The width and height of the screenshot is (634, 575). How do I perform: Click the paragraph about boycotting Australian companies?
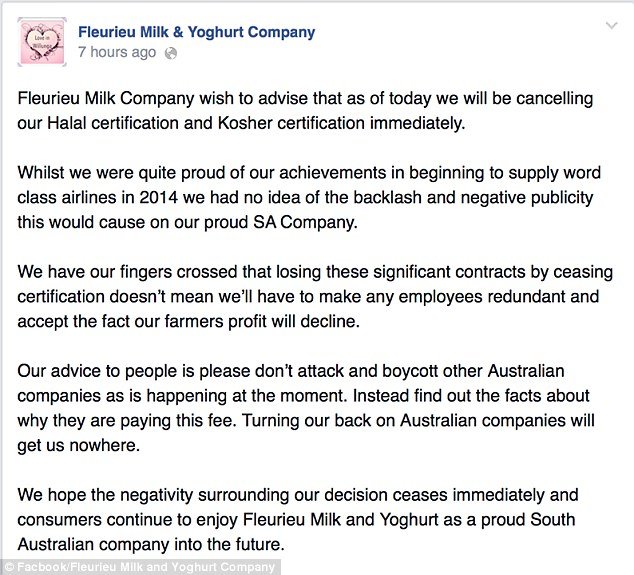306,408
